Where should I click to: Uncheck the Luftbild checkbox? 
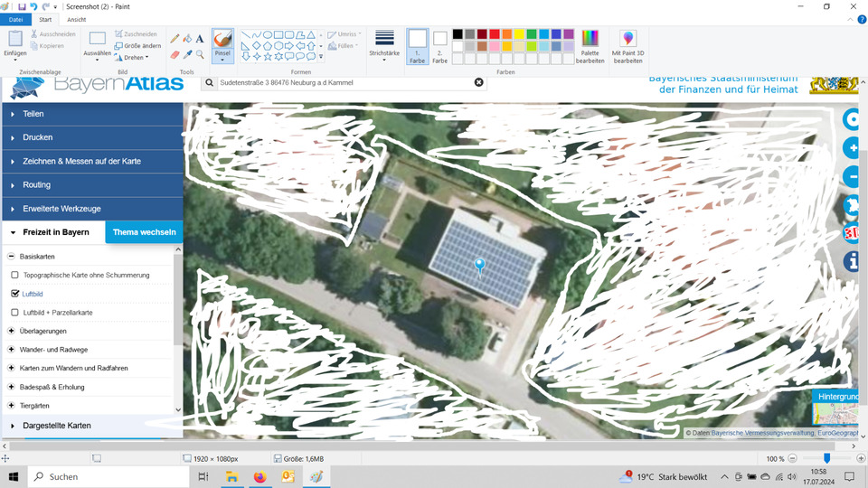pyautogui.click(x=15, y=294)
